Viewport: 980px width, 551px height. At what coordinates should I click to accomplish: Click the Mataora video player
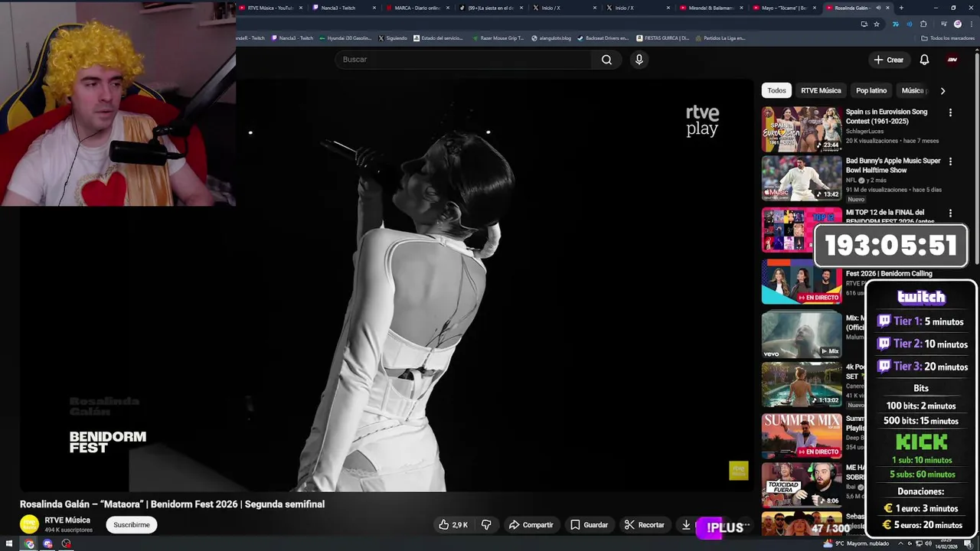click(x=387, y=285)
